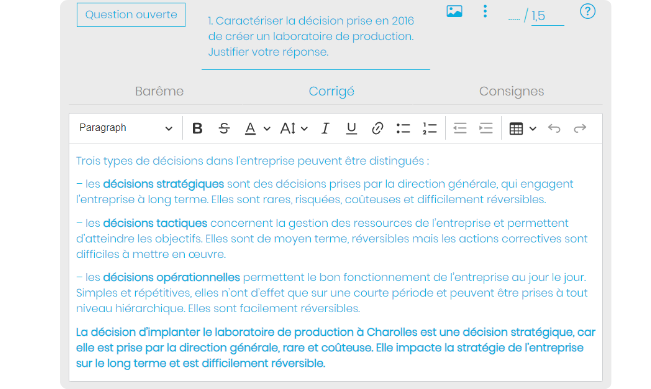Expand font size dropdown arrow
Viewport: 651px width, 389px height.
[x=304, y=129]
